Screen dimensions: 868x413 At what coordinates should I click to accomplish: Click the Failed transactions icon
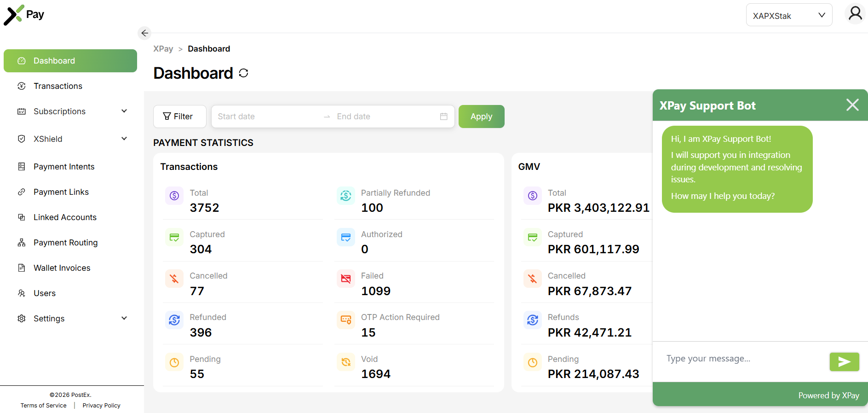(x=346, y=279)
